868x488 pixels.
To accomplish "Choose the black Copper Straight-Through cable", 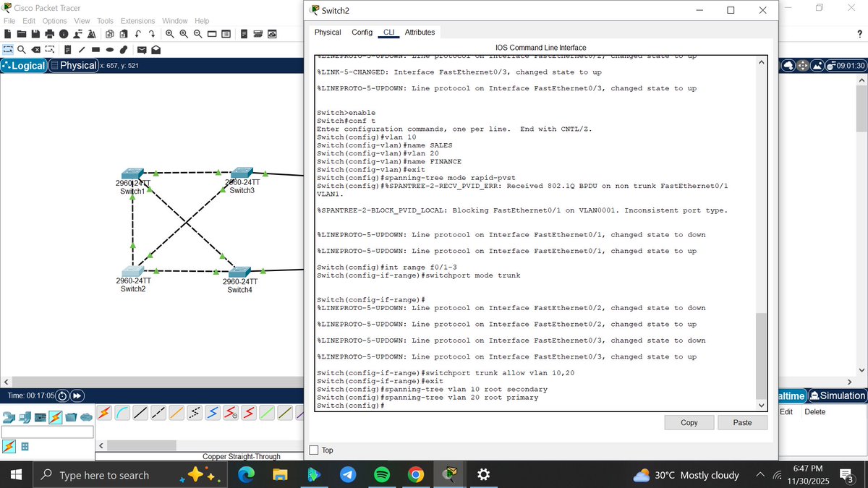I will (x=140, y=413).
